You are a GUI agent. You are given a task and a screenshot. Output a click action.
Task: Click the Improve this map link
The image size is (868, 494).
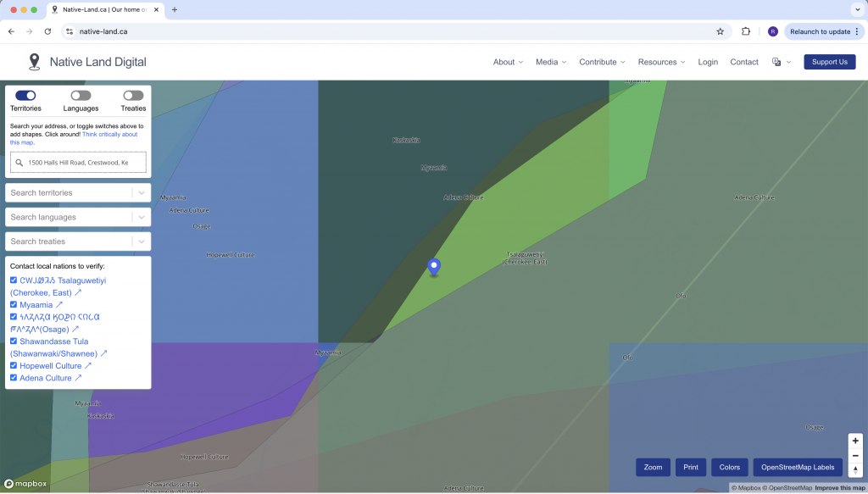[x=841, y=488]
